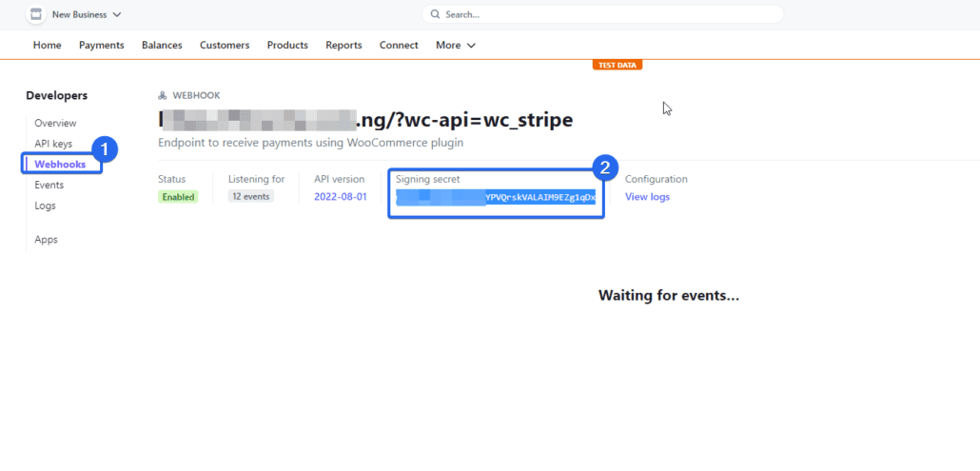
Task: Open the Connect tab
Action: [399, 45]
